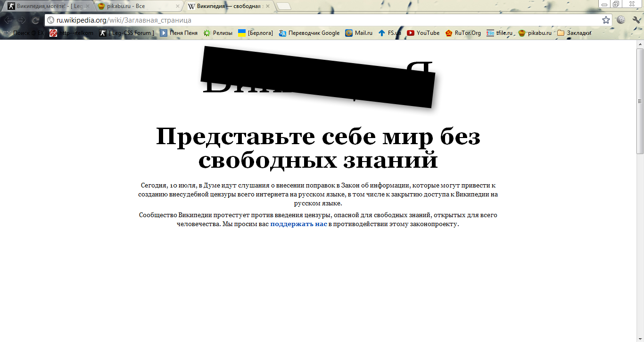The height and width of the screenshot is (342, 644).
Task: Click the paragraph starting Сообщество Википедии протестует
Action: click(318, 220)
